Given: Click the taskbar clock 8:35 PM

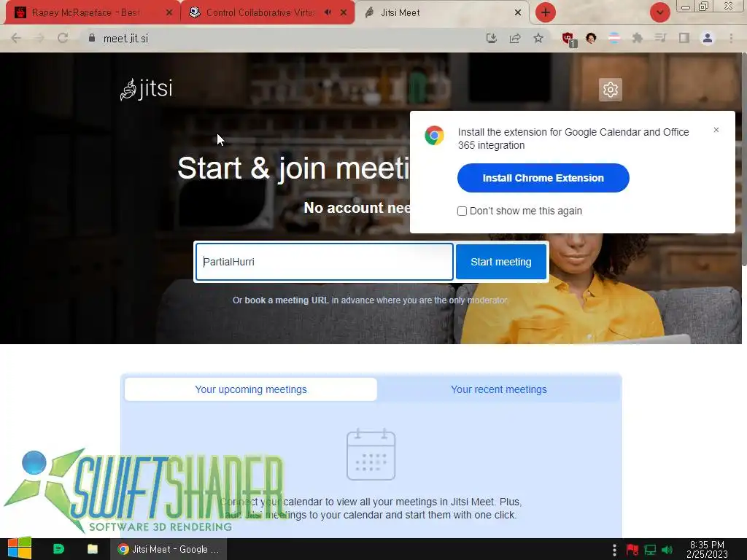Looking at the screenshot, I should [707, 550].
